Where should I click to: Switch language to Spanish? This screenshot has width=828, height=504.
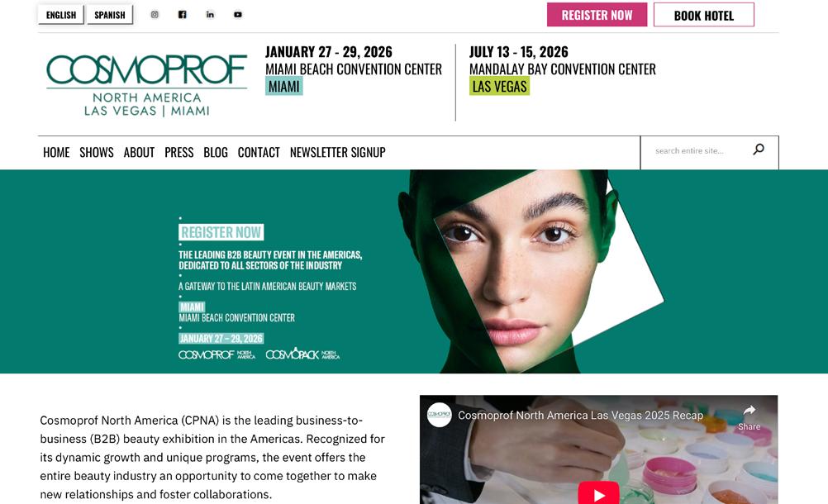tap(110, 15)
